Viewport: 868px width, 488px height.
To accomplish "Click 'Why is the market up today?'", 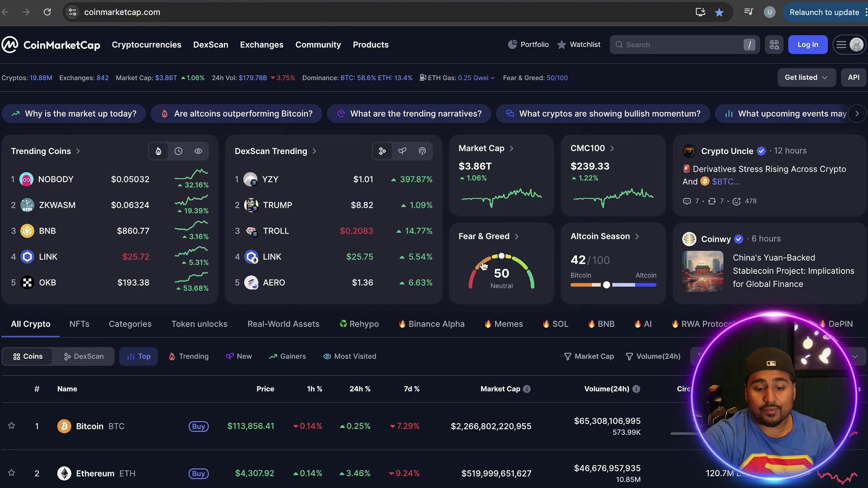I will pyautogui.click(x=74, y=114).
